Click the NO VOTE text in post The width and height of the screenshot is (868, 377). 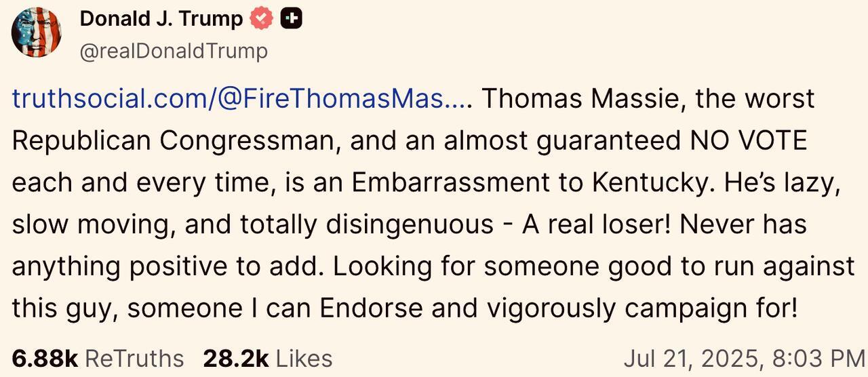coord(749,141)
